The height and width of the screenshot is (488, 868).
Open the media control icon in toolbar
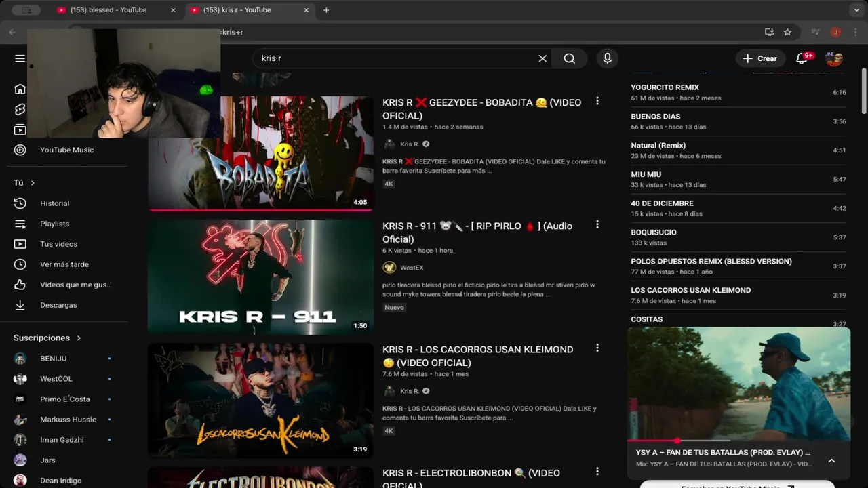click(x=815, y=32)
